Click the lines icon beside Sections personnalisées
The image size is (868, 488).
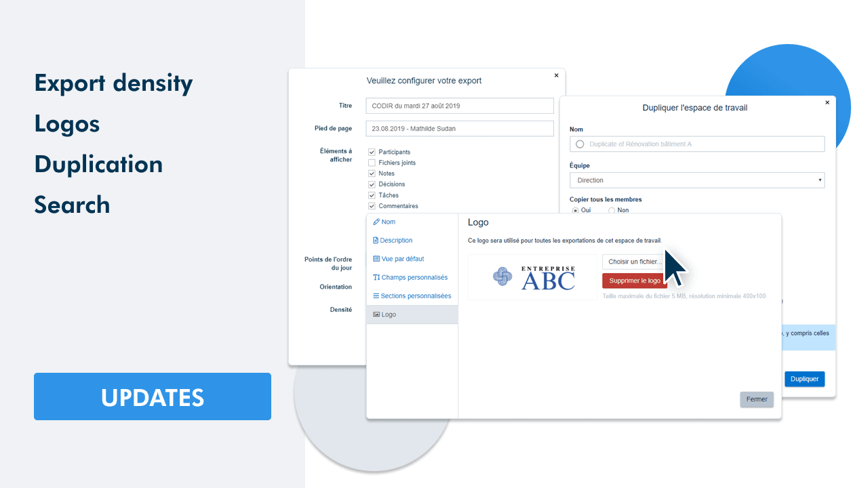coord(376,296)
